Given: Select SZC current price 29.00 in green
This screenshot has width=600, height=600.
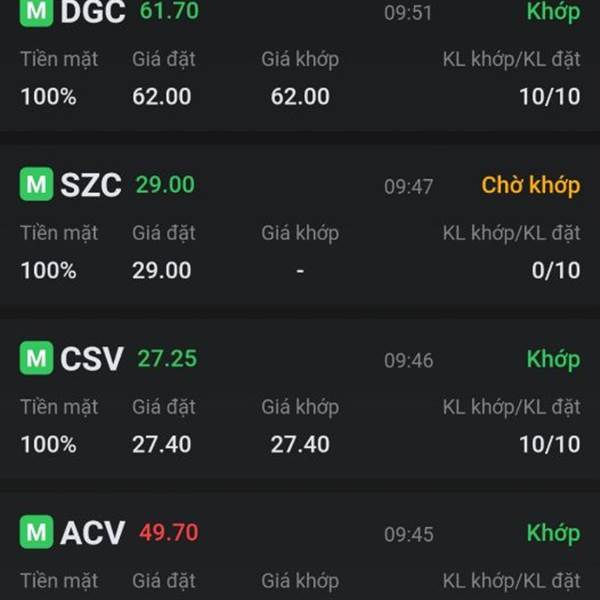Looking at the screenshot, I should (x=165, y=185).
